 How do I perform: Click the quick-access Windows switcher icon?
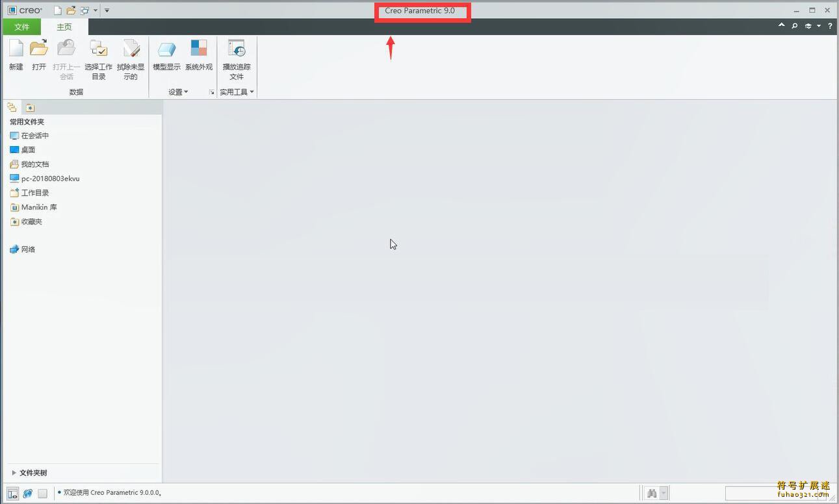[x=84, y=10]
